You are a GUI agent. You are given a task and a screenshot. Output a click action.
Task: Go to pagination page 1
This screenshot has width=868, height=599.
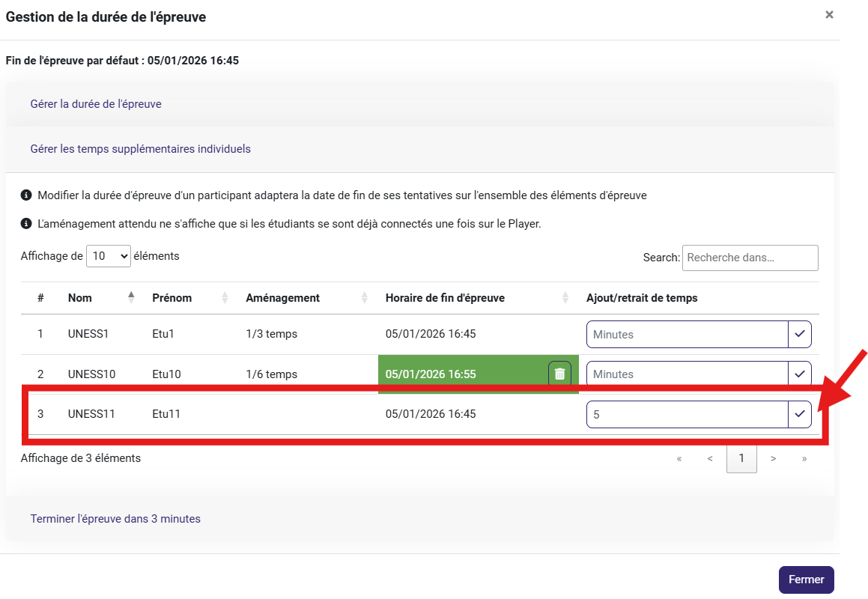[741, 458]
